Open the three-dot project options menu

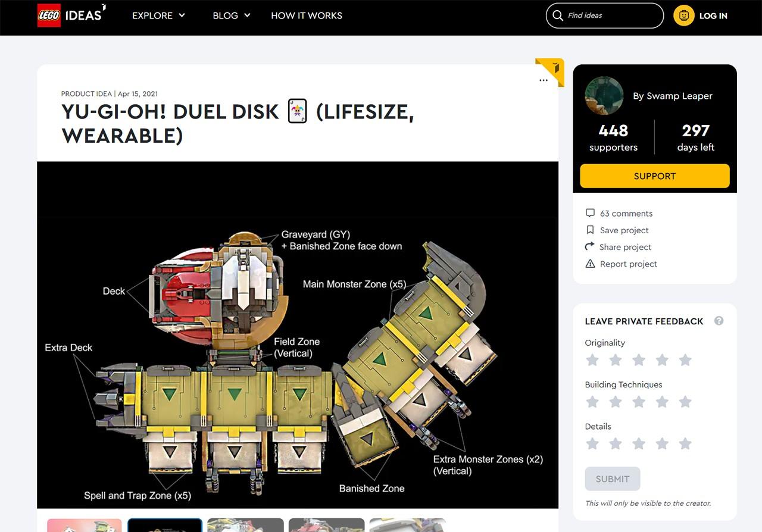pos(544,80)
